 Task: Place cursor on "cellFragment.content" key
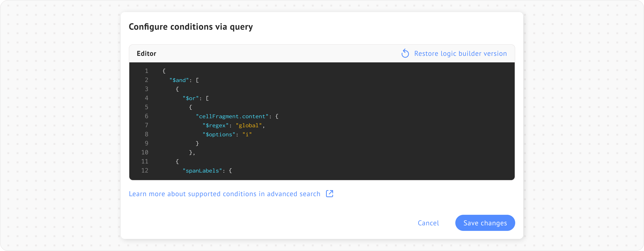pyautogui.click(x=232, y=116)
